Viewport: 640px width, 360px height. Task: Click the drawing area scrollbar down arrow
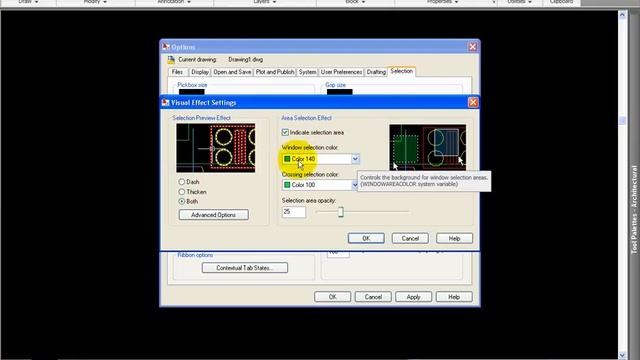622,355
